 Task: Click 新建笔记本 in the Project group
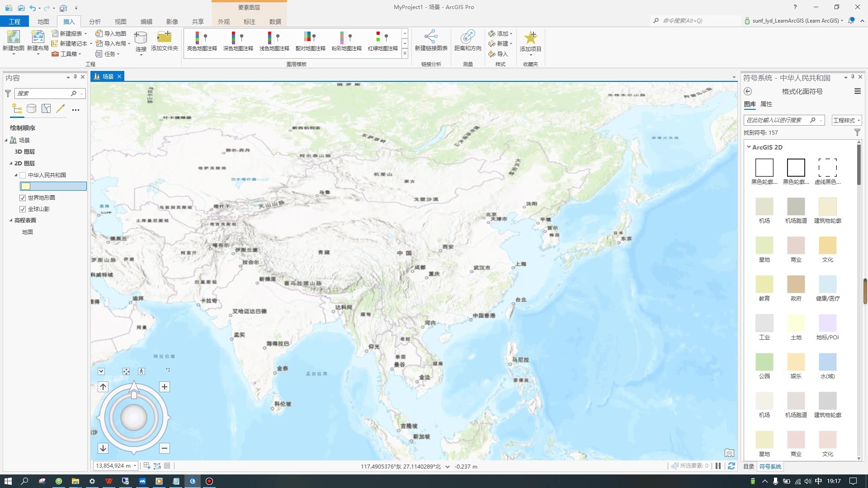point(72,43)
